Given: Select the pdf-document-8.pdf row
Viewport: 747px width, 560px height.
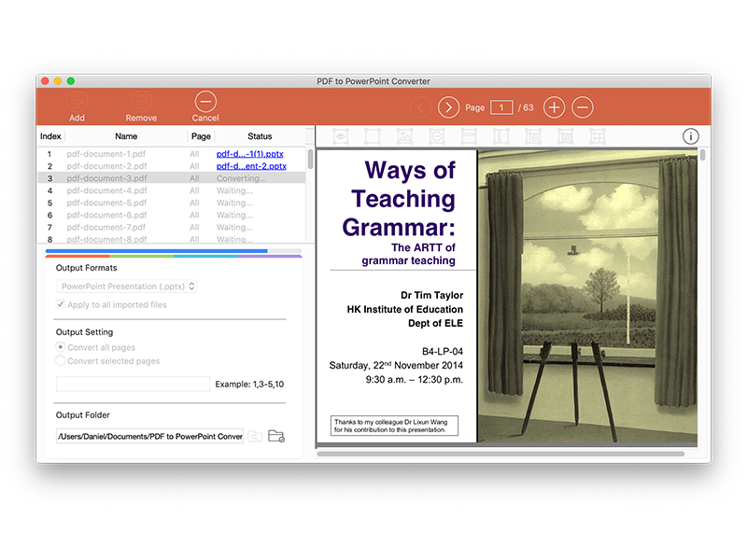Looking at the screenshot, I should pos(172,239).
